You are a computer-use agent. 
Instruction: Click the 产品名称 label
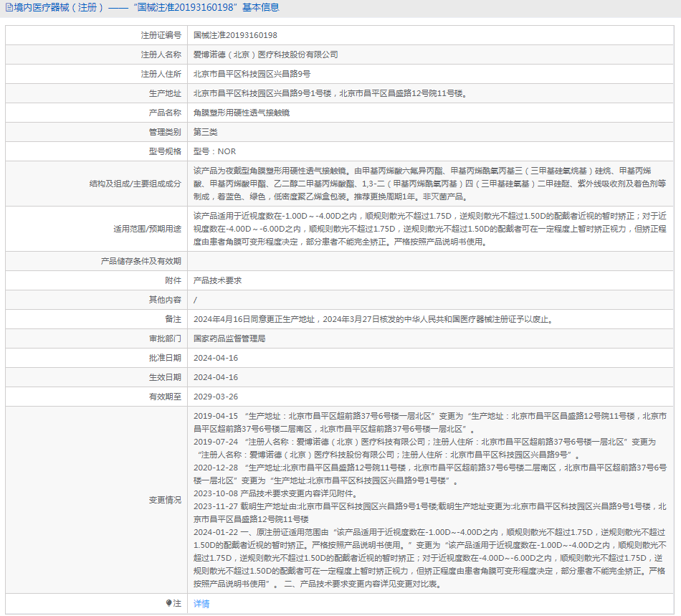click(x=165, y=113)
